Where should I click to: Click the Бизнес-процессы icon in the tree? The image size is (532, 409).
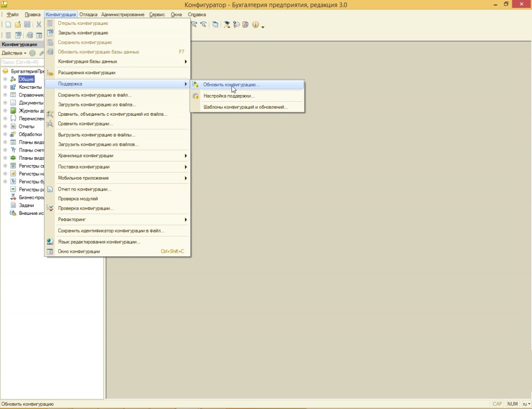[x=13, y=197]
